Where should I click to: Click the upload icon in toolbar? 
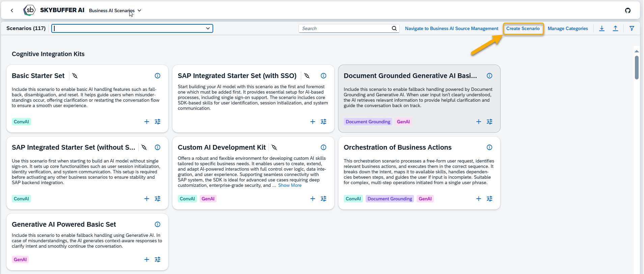tap(615, 28)
